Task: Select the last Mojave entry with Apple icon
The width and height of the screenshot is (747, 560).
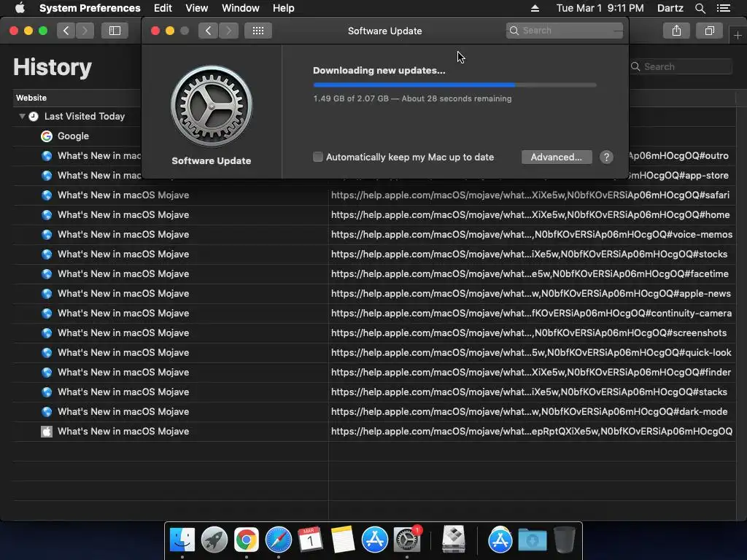Action: 374,432
